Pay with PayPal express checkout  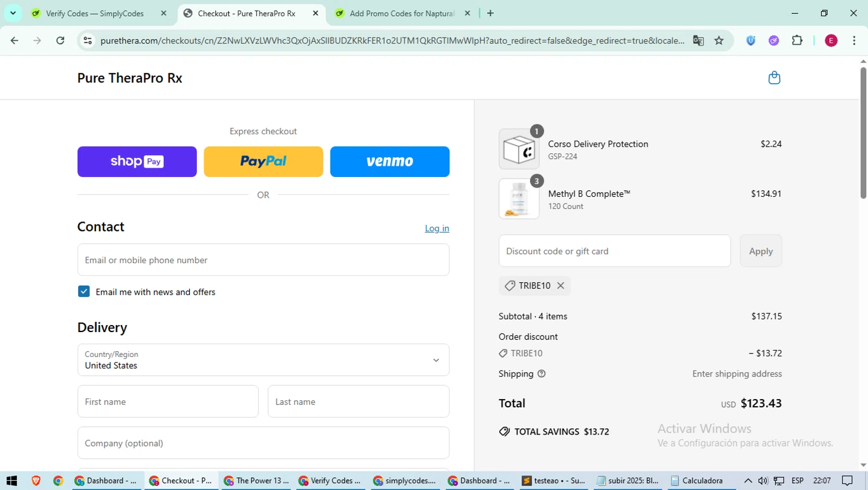[263, 161]
